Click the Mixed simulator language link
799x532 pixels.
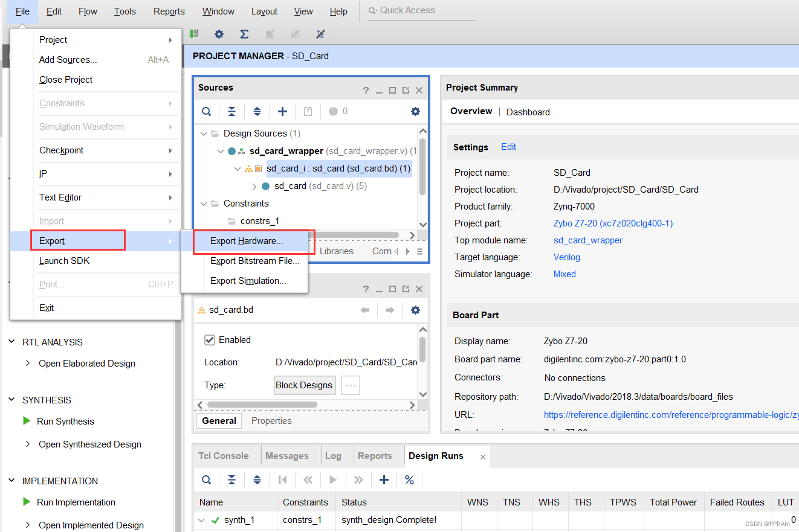tap(564, 274)
